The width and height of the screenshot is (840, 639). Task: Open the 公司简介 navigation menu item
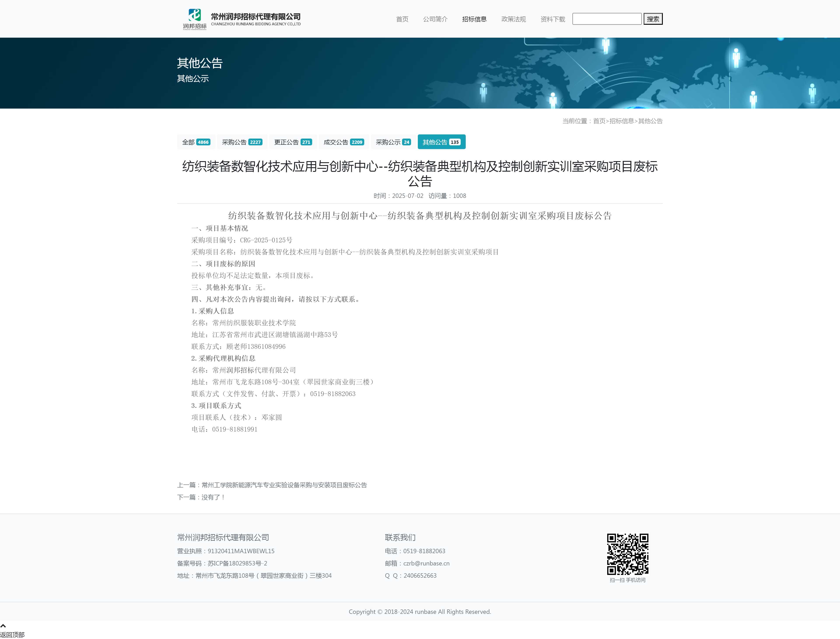click(x=435, y=19)
